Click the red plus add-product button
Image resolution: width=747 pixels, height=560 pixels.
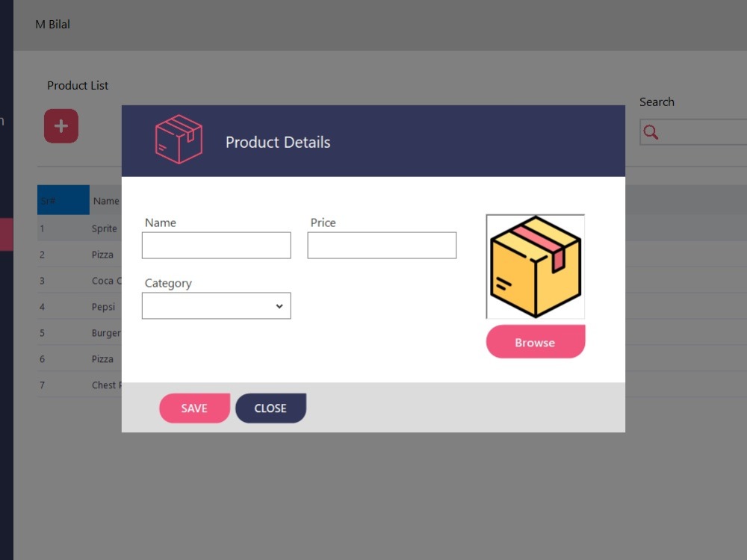coord(61,126)
